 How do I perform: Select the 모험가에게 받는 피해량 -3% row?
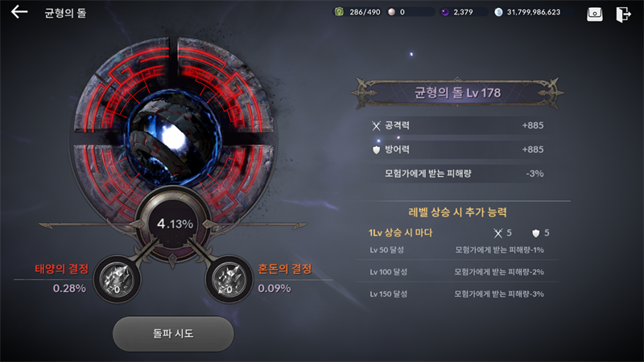point(457,173)
